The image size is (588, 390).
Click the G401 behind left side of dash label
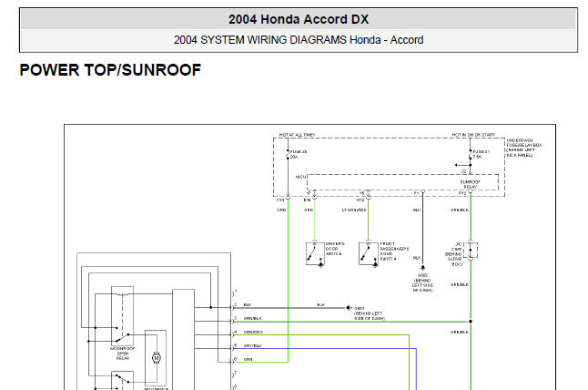coord(370,313)
